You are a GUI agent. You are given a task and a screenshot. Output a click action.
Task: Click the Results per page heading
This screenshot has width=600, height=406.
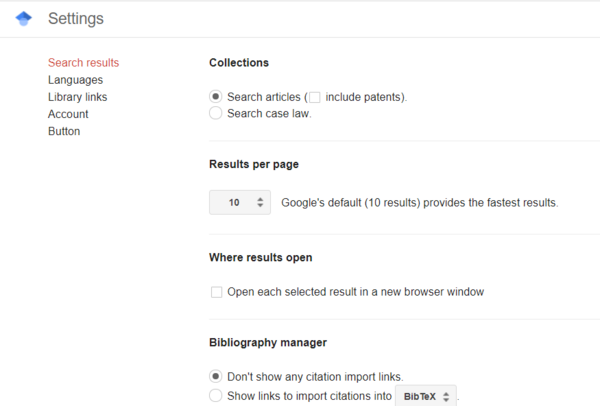(x=254, y=165)
